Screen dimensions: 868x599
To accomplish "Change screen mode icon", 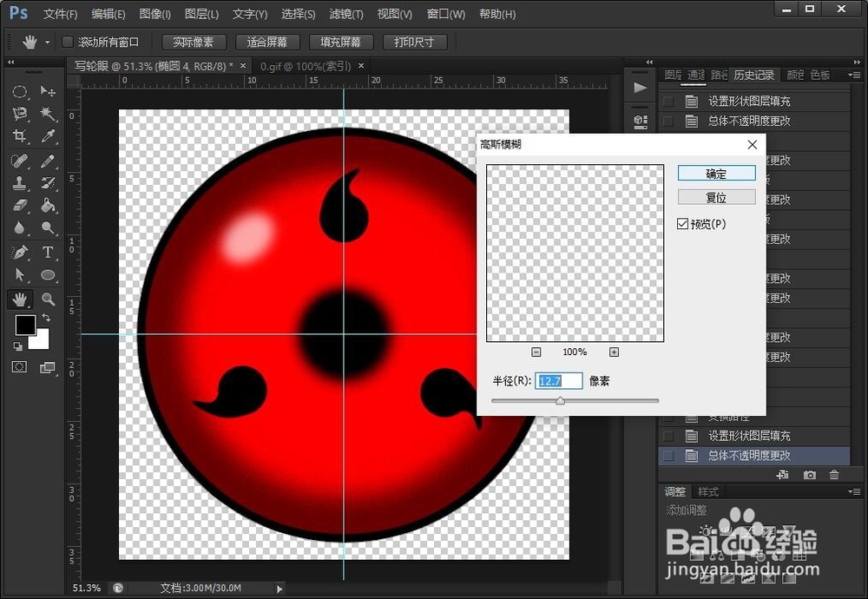I will [x=48, y=367].
